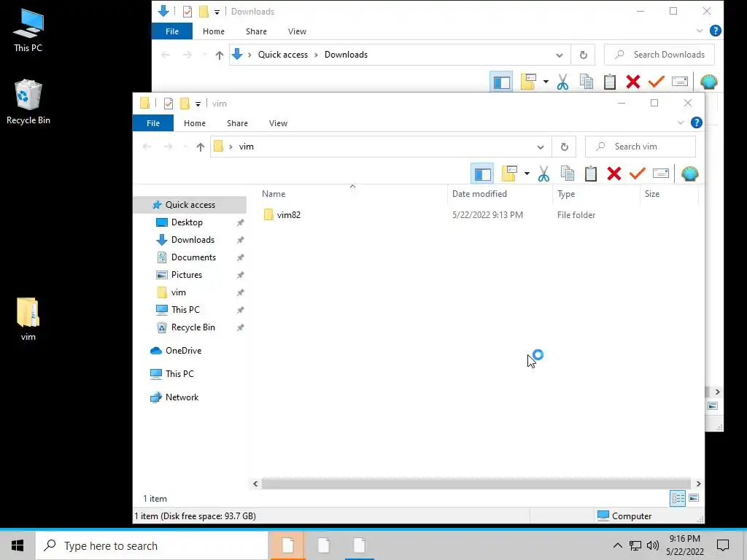Select the vim folder in navigation pane
Screen dimensions: 747x560
click(x=178, y=292)
